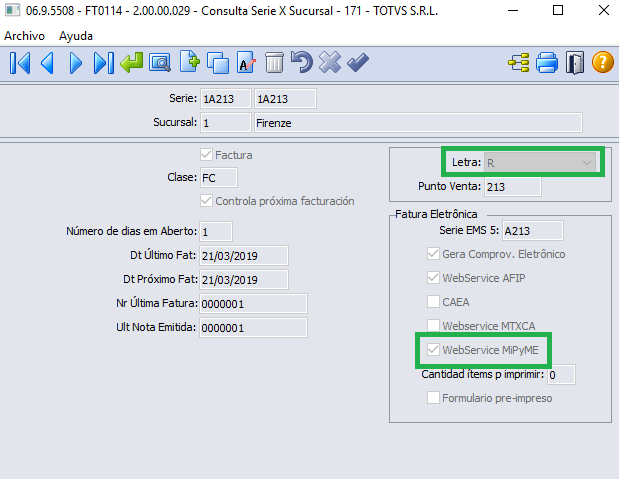
Task: Enable the CAEA checkbox
Action: pos(433,302)
